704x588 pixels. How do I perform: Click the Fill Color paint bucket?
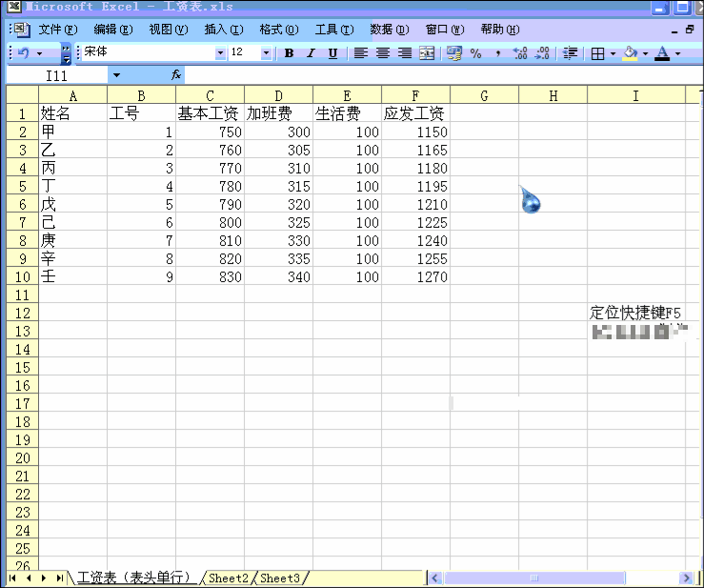tap(631, 53)
